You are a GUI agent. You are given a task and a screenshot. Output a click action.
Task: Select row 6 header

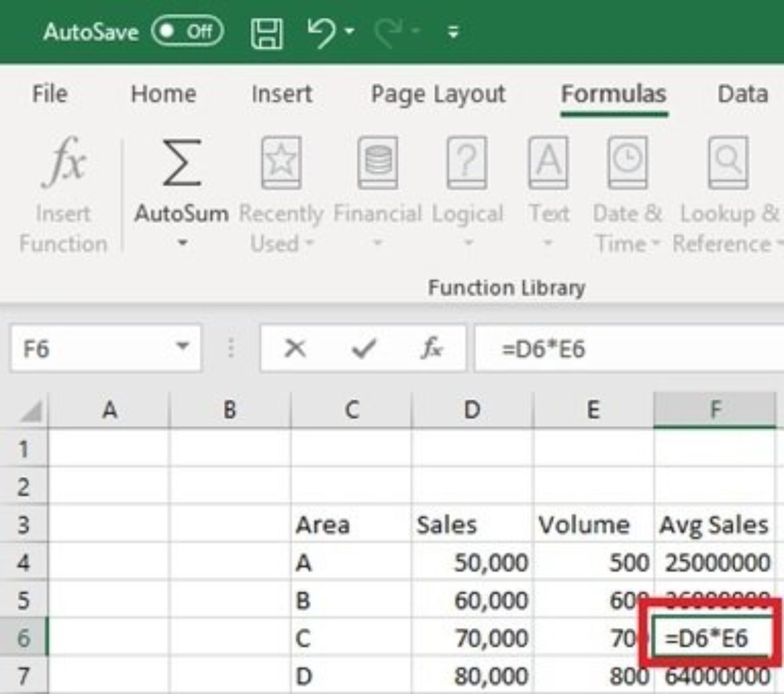point(24,638)
